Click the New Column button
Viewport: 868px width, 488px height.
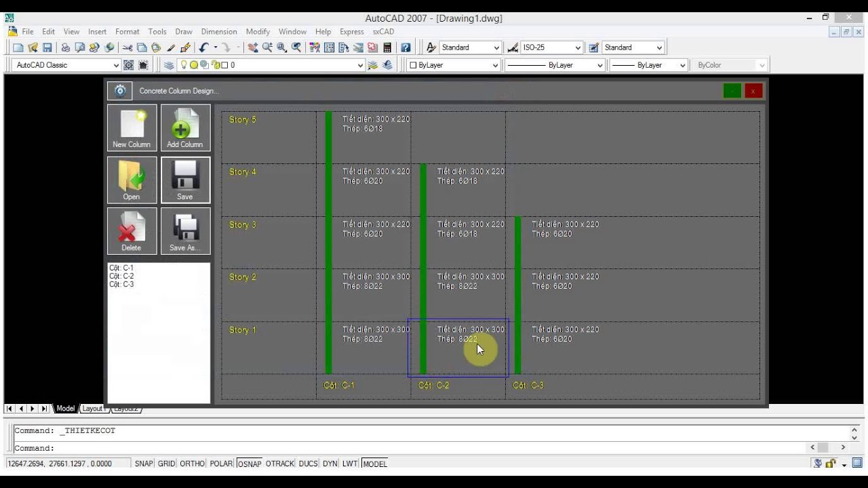tap(132, 127)
